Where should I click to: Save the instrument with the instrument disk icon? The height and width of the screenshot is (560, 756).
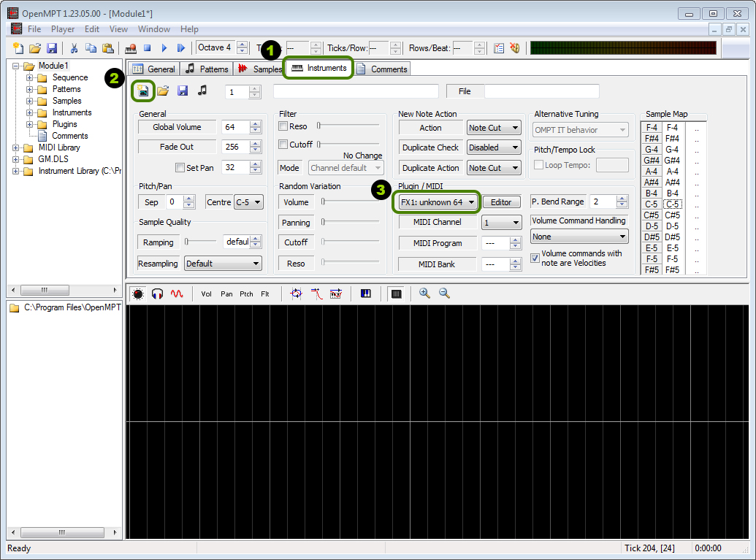pyautogui.click(x=183, y=91)
